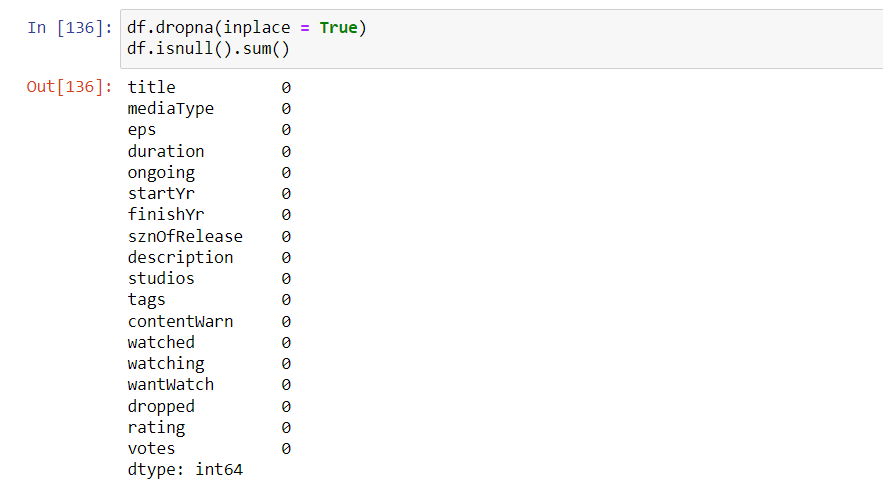Click the contentWarn row label
This screenshot has height=479, width=883.
pyautogui.click(x=180, y=322)
